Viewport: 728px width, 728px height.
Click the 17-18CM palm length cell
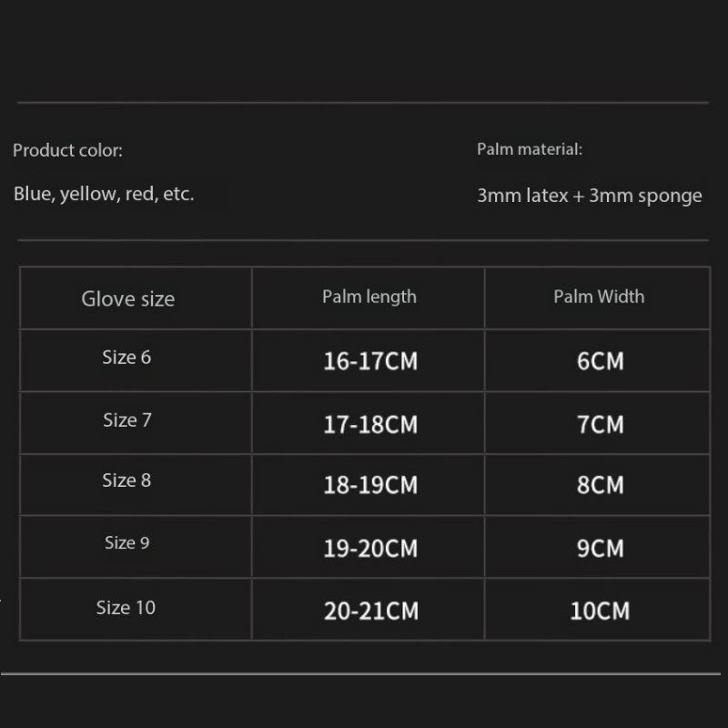click(370, 424)
